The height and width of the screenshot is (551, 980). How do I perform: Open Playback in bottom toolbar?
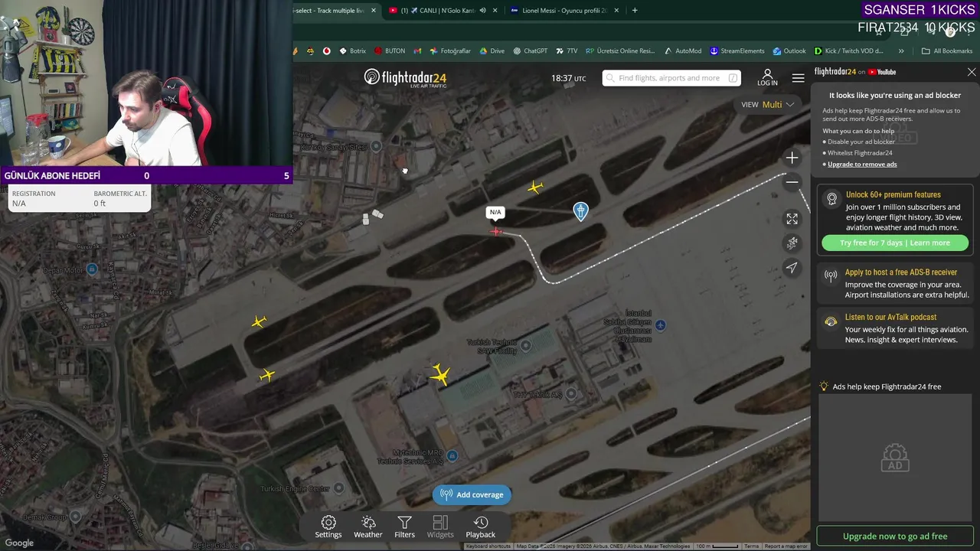(x=480, y=527)
